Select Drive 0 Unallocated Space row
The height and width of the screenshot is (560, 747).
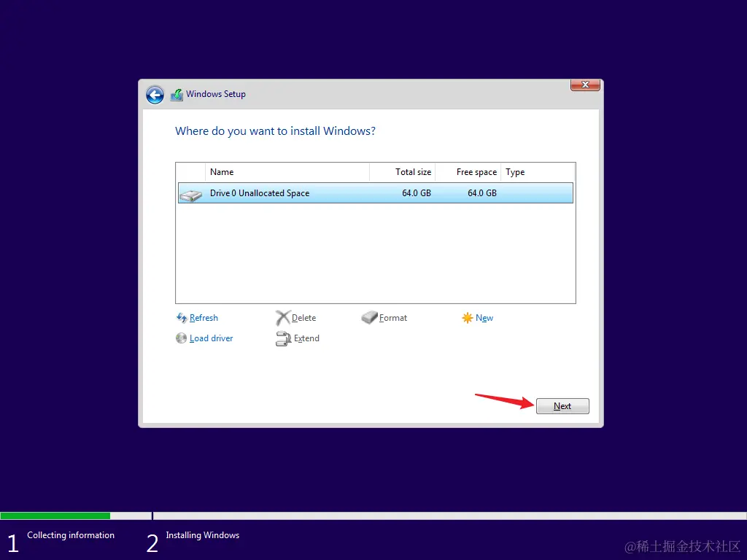pyautogui.click(x=376, y=192)
